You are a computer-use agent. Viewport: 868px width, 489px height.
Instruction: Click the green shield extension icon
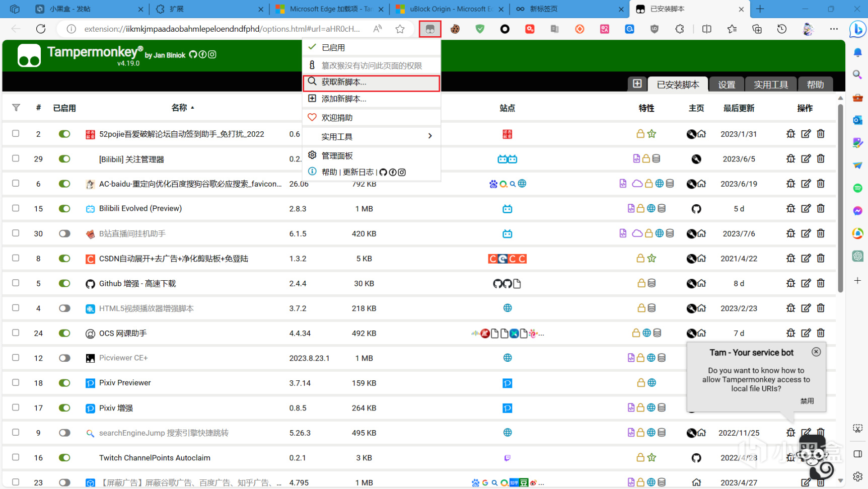(480, 29)
